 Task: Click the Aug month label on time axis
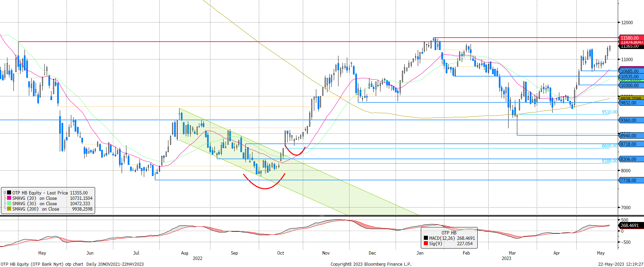coord(185,253)
